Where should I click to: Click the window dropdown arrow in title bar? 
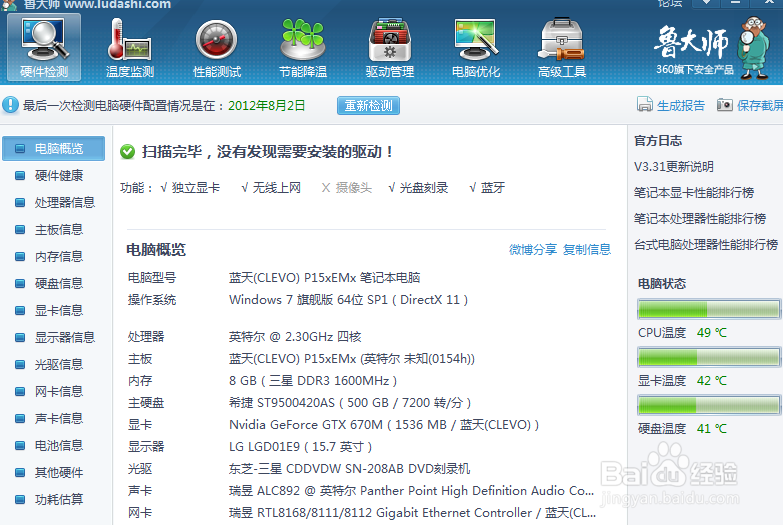(x=706, y=3)
